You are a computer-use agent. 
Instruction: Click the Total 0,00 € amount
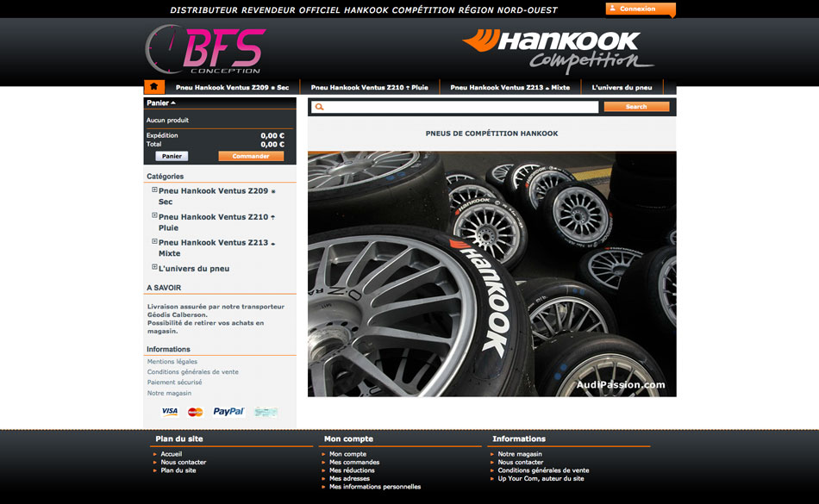(272, 145)
